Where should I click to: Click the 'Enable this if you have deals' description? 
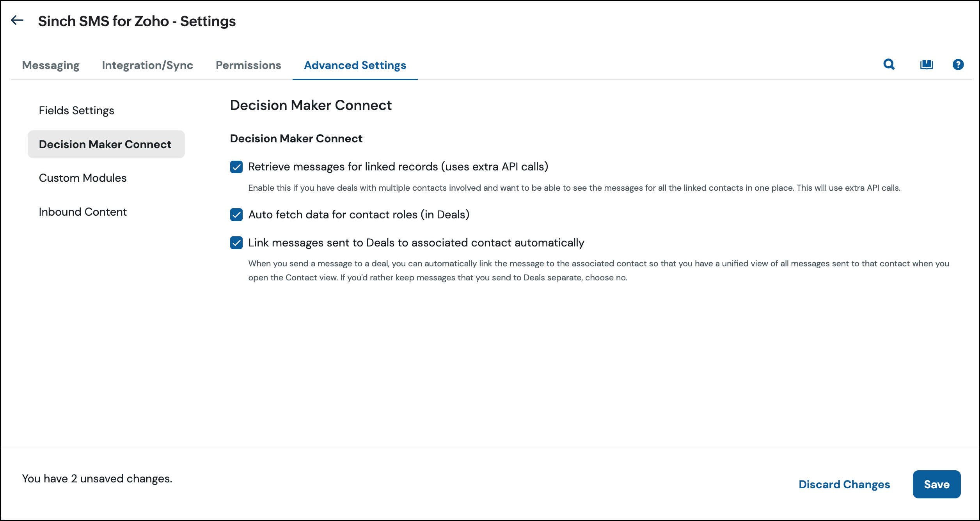click(574, 188)
